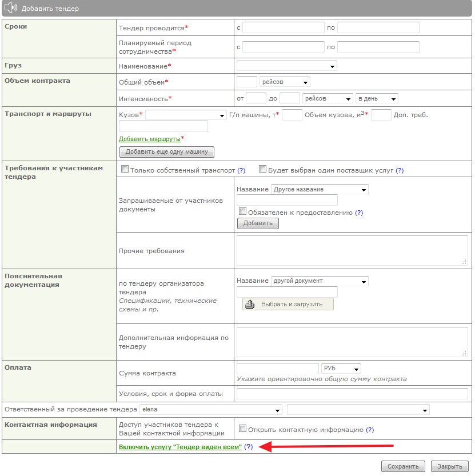
Task: Open help (?) beside Тендер виден всем link
Action: click(x=248, y=447)
